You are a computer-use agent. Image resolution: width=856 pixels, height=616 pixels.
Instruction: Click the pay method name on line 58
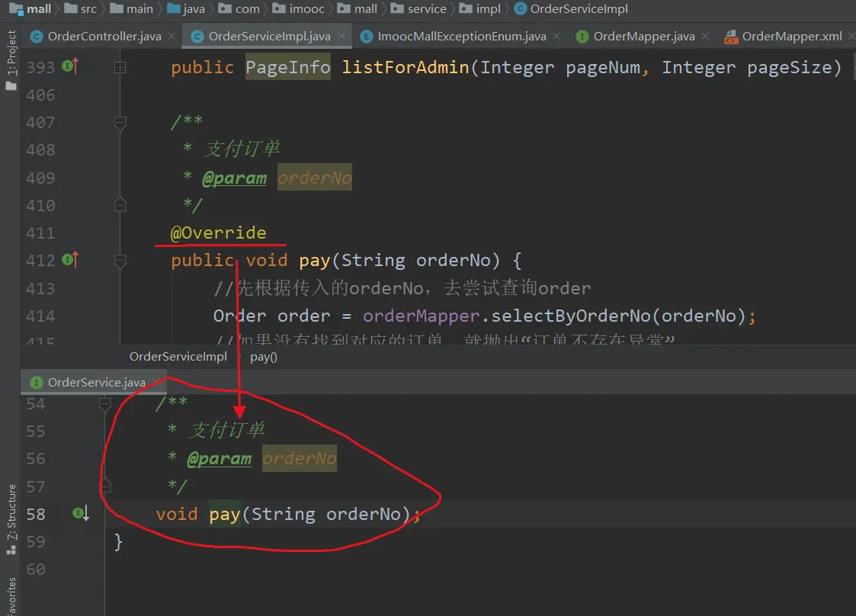pos(225,514)
